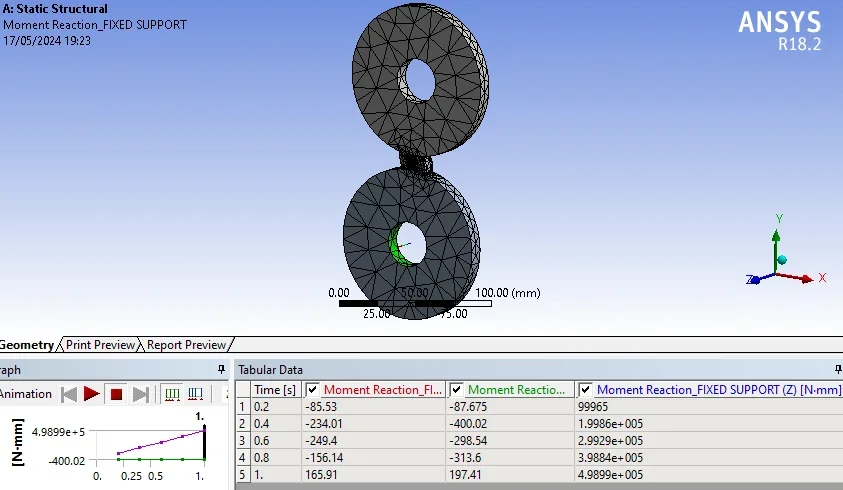
Task: Uncheck the green Moment Reaction column checkbox
Action: coord(457,390)
